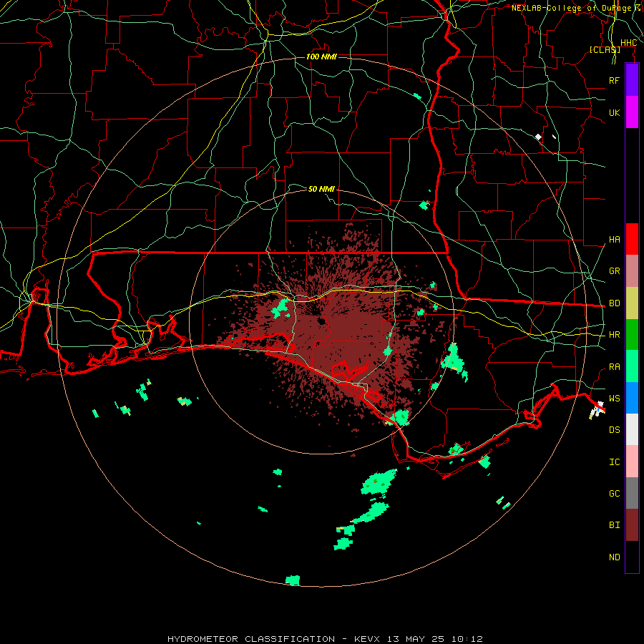
Task: Select the GC gray legend swatch
Action: tap(632, 493)
